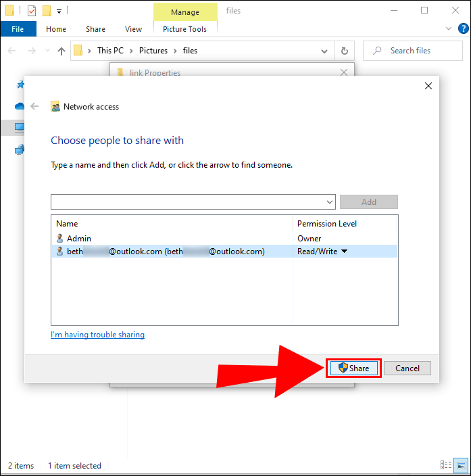Expand the name combo box dropdown arrow
Screen dimensions: 471x476
click(x=330, y=202)
